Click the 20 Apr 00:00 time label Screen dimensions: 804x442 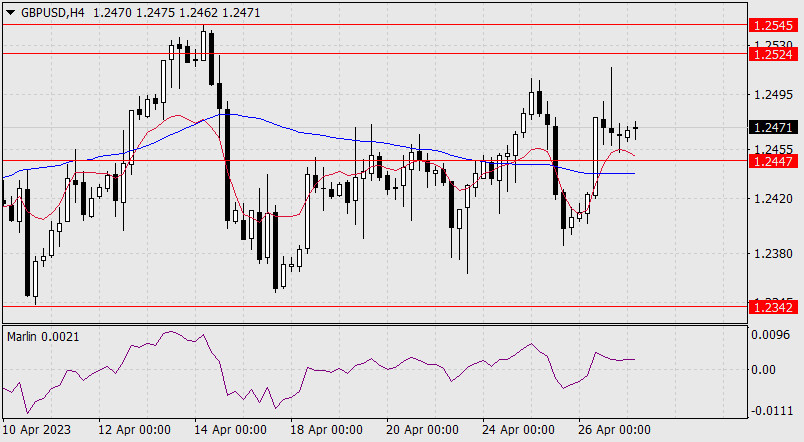click(x=423, y=429)
